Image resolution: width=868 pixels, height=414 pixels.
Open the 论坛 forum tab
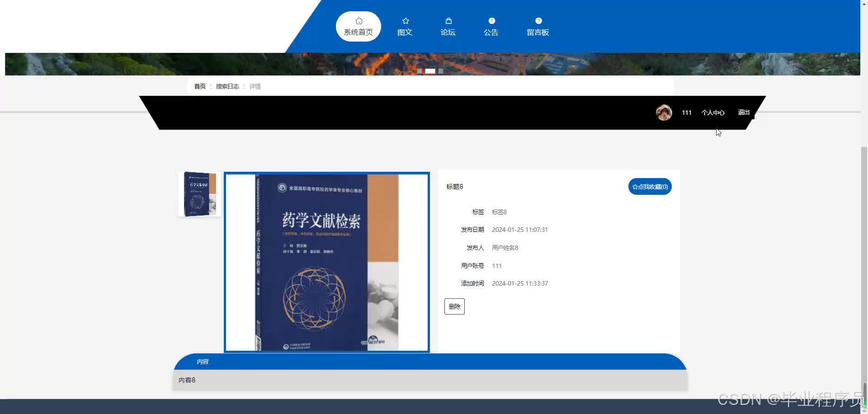[448, 26]
